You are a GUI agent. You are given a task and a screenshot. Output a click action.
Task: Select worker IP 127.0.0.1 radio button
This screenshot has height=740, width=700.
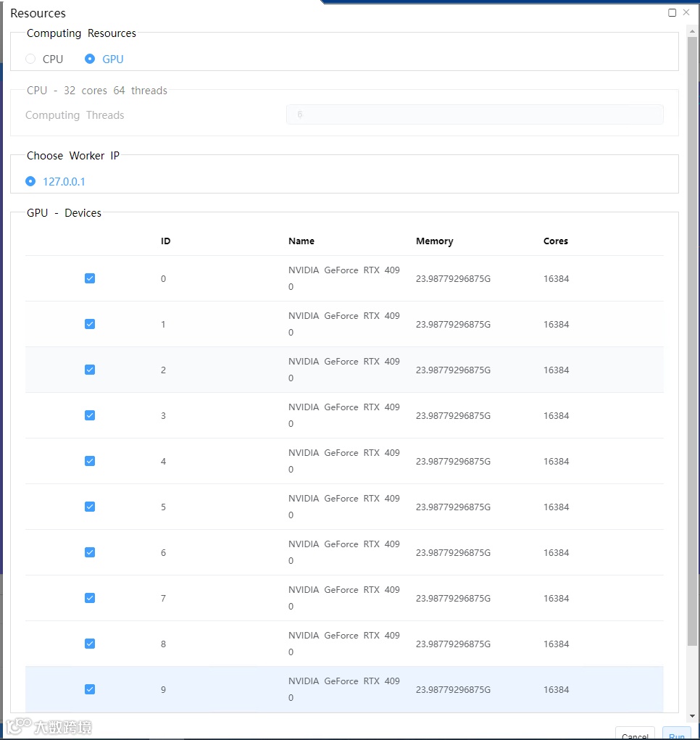coord(30,182)
